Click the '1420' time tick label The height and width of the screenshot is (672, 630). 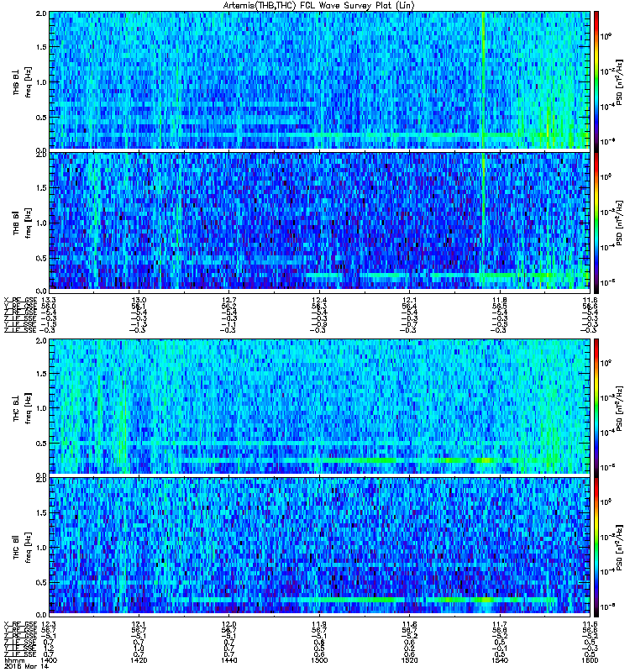(139, 660)
